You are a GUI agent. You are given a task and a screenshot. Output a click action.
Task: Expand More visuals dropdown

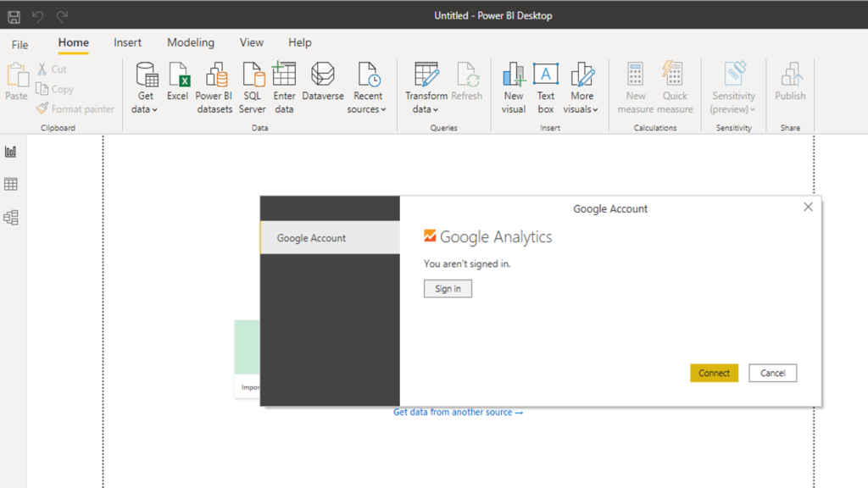pos(581,88)
